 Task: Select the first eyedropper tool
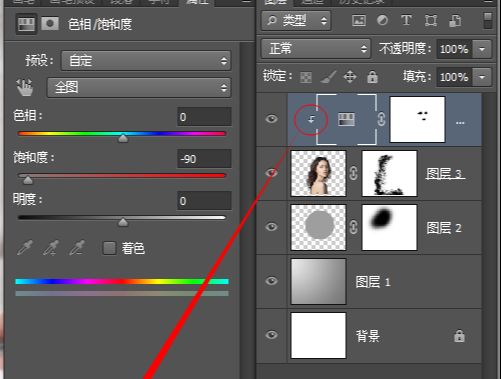point(25,248)
